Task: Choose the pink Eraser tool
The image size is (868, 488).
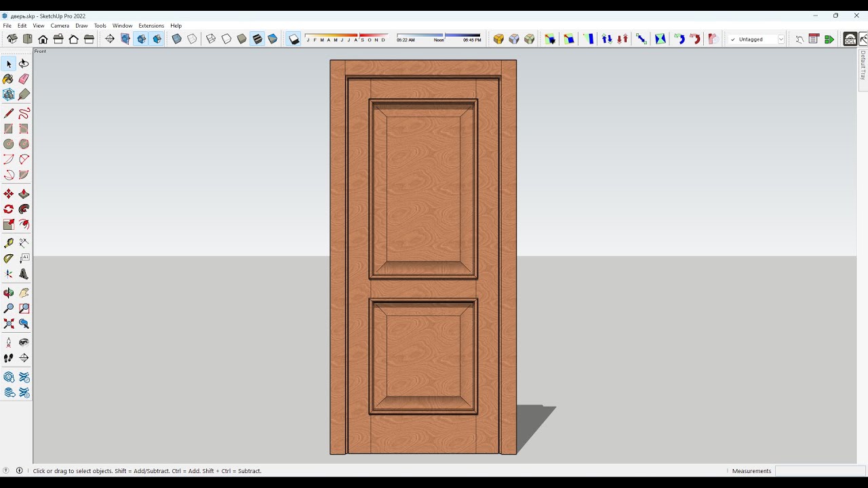Action: (x=24, y=79)
